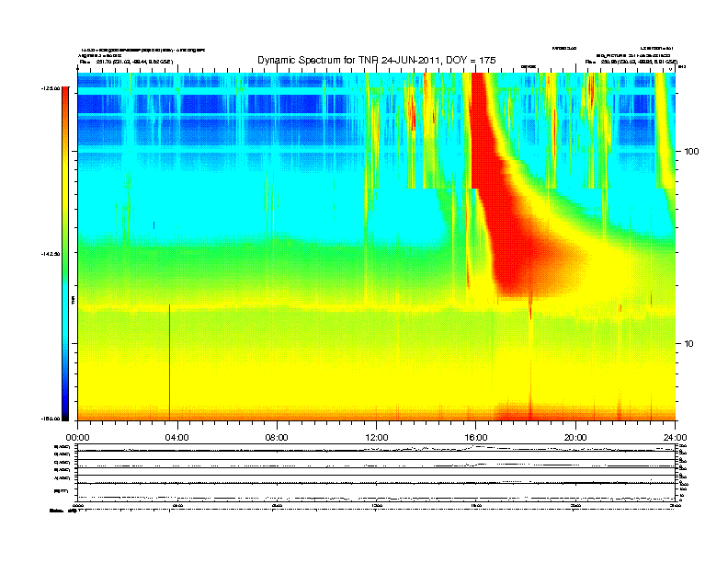
Task: Select the 00:00 time axis label
Action: point(77,438)
